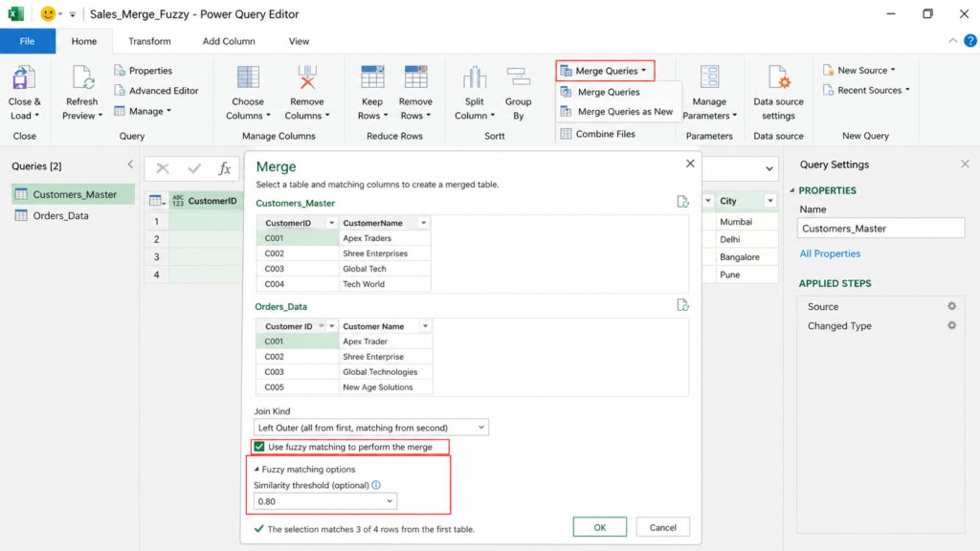Switch to the Add Column tab
Screen dimensions: 980x551
[229, 41]
